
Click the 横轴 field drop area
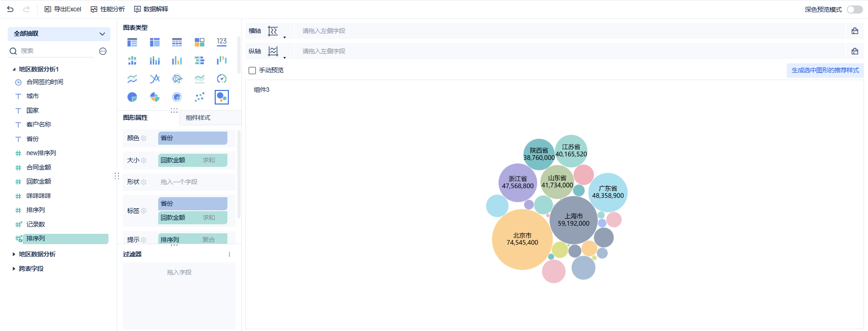coord(570,31)
